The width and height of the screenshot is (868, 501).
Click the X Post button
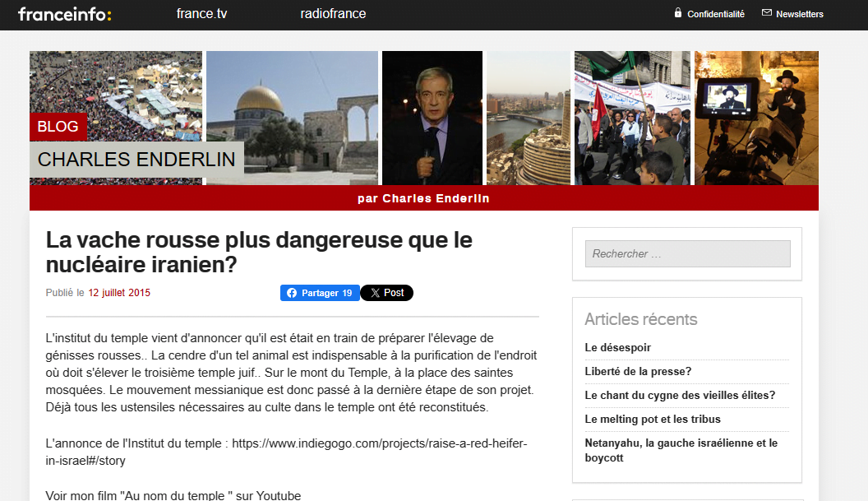[x=387, y=293]
